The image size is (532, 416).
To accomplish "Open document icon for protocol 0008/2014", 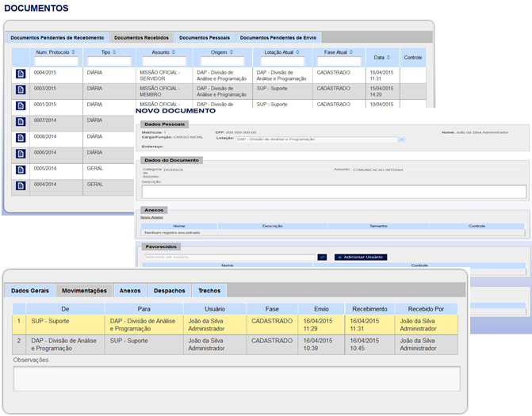I will pyautogui.click(x=21, y=139).
